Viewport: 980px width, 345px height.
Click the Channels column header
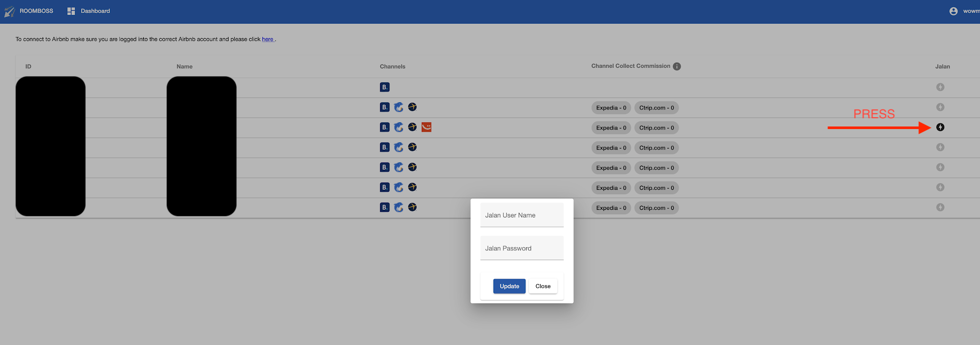[x=392, y=66]
